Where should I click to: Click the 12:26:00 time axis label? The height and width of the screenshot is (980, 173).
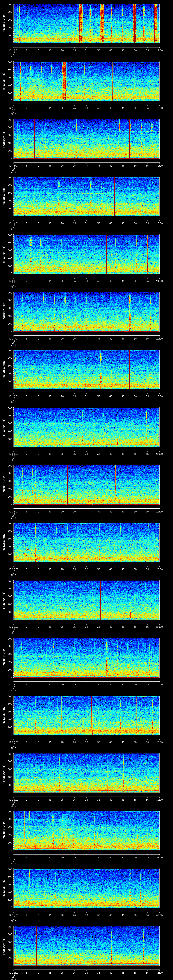[14, 627]
